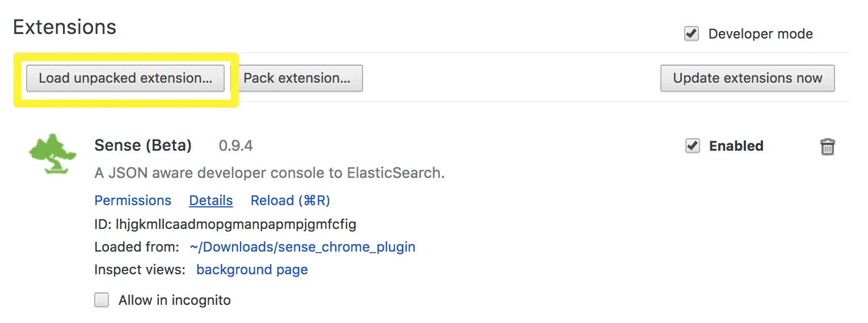Screen dimensions: 868x323
Task: Click the extension ID string text
Action: point(225,224)
